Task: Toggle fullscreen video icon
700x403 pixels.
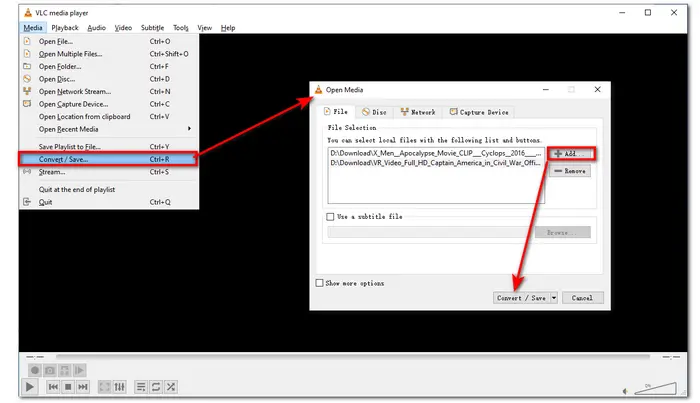Action: (x=104, y=387)
